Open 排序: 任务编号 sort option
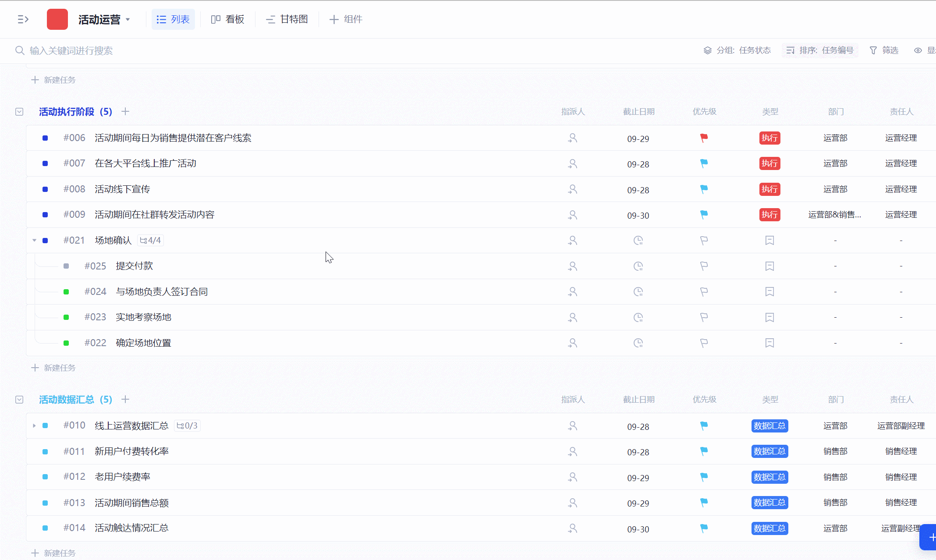 coord(820,50)
